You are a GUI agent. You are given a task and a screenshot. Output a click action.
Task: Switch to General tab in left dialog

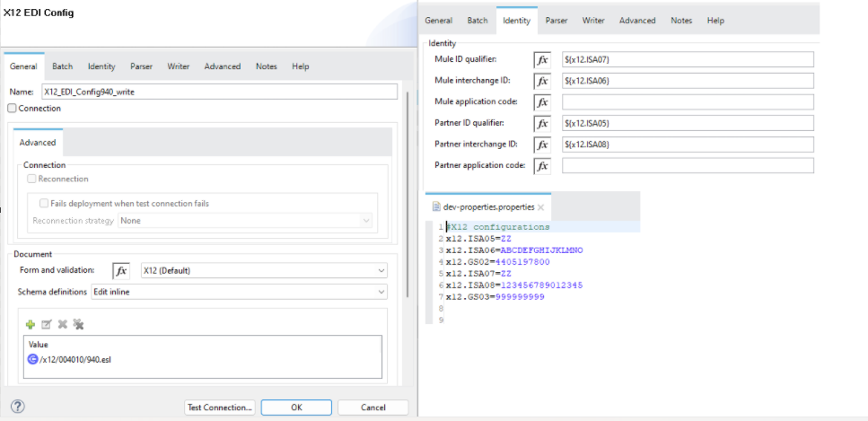pos(24,66)
